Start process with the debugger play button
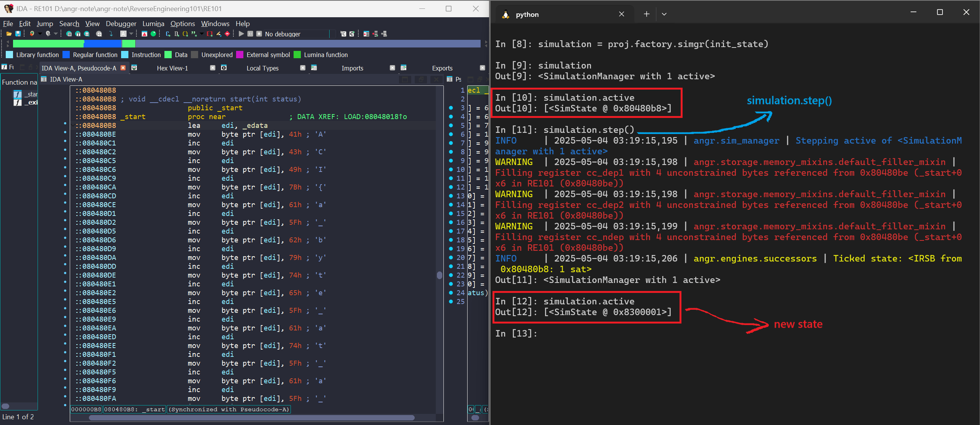Screen dimensions: 980x425 coord(241,34)
